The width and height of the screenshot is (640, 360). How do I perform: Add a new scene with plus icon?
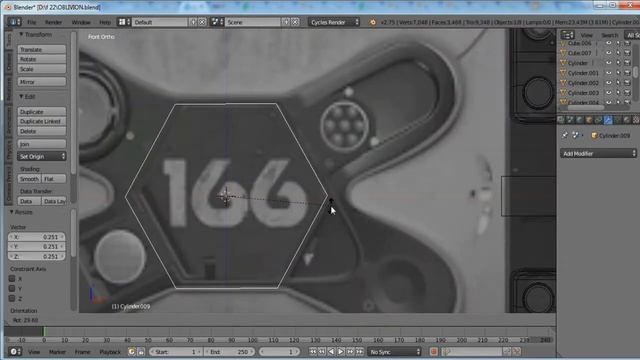coord(287,22)
